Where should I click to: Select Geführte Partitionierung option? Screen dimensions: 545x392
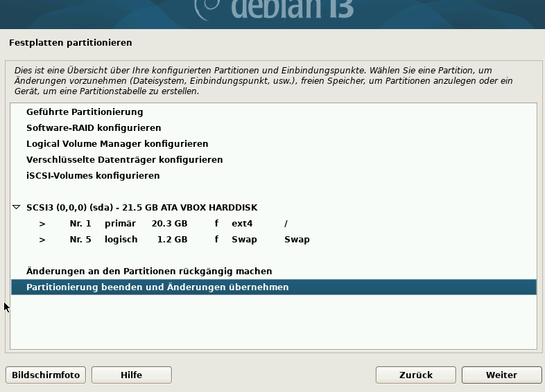(274, 112)
